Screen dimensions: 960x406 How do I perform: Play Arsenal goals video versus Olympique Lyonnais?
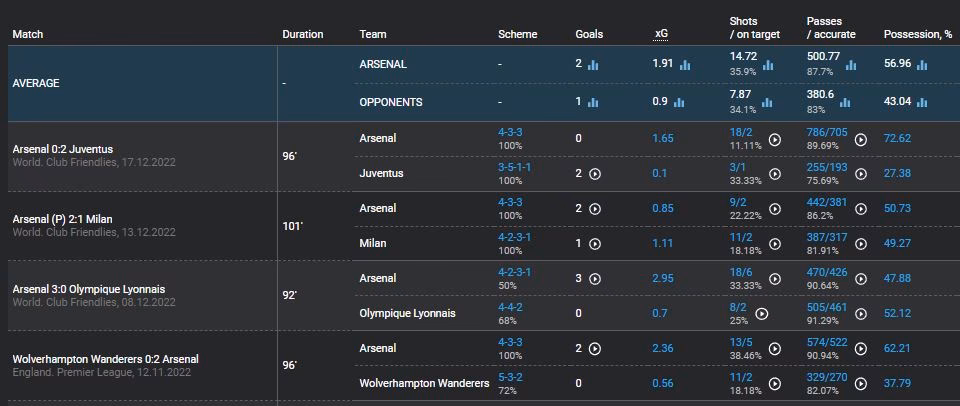pos(595,279)
